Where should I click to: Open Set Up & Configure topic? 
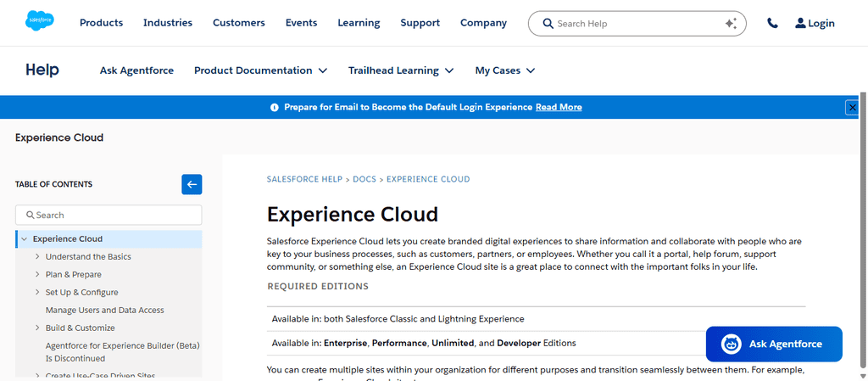click(81, 293)
